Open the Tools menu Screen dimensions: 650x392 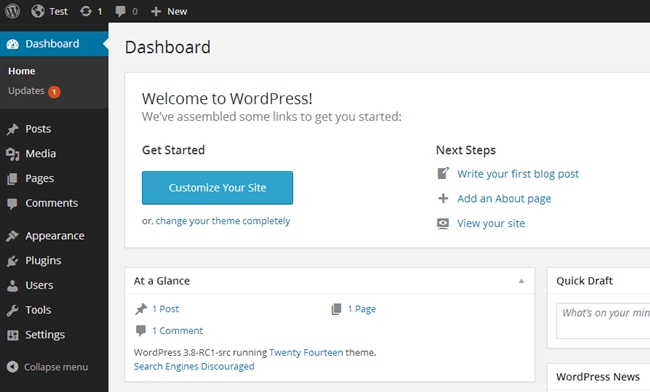tap(38, 310)
